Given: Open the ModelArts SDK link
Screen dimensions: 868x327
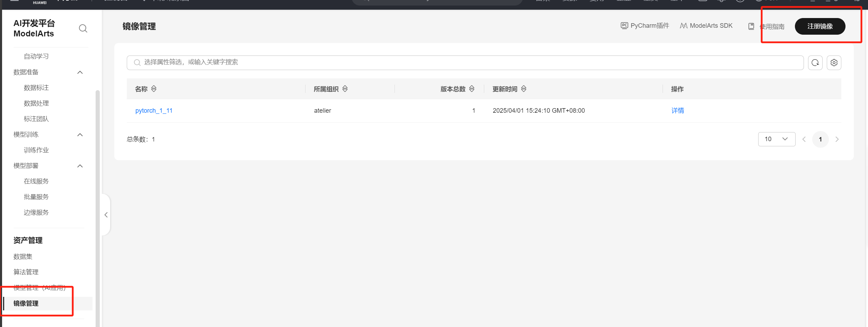Looking at the screenshot, I should (x=706, y=26).
